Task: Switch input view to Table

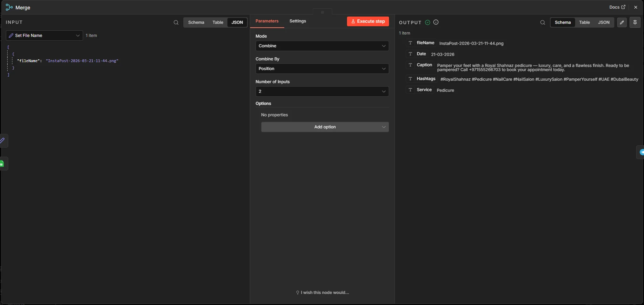Action: 218,22
